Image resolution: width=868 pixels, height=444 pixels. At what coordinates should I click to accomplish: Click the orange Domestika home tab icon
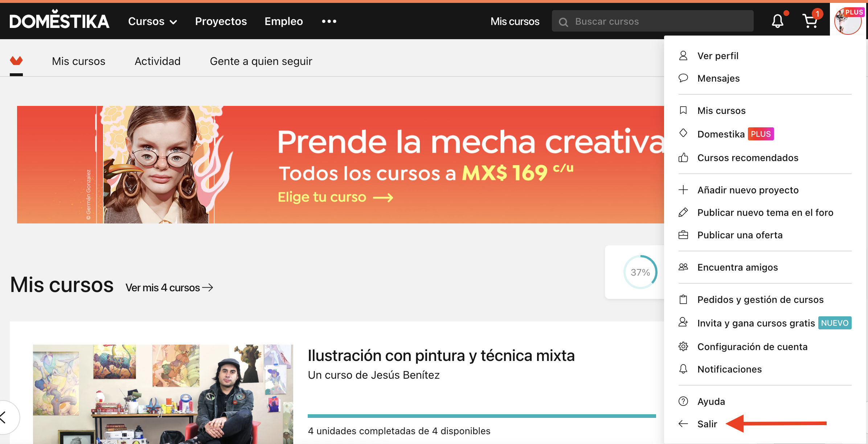[x=16, y=61]
